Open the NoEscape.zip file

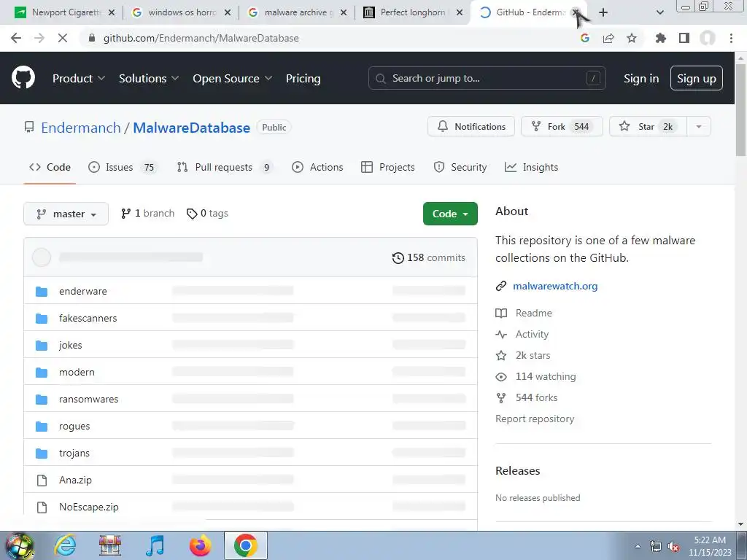click(88, 507)
